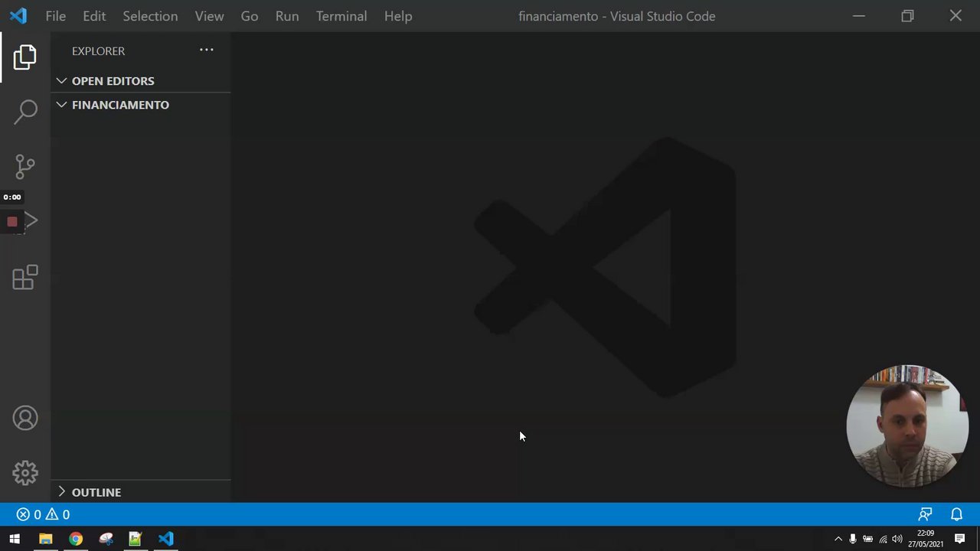Screen dimensions: 980x551
Task: Open the Help menu
Action: point(398,16)
